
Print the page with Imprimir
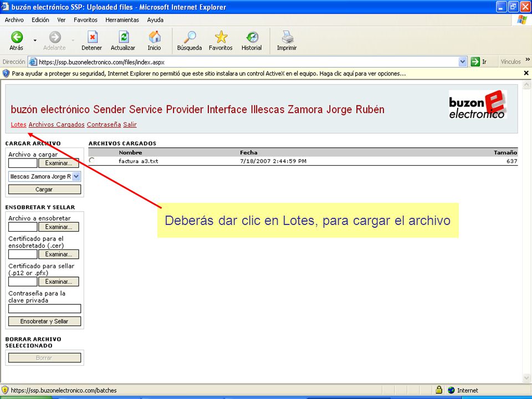(287, 40)
